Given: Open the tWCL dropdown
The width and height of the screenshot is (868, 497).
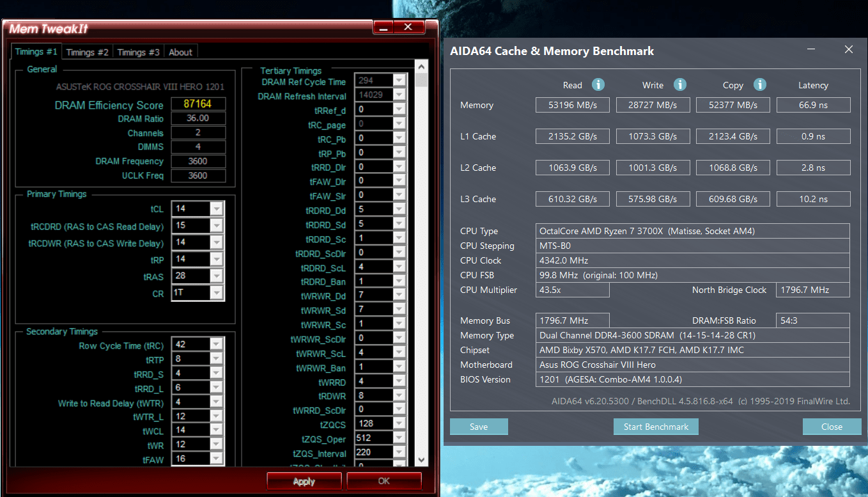Looking at the screenshot, I should pos(217,430).
